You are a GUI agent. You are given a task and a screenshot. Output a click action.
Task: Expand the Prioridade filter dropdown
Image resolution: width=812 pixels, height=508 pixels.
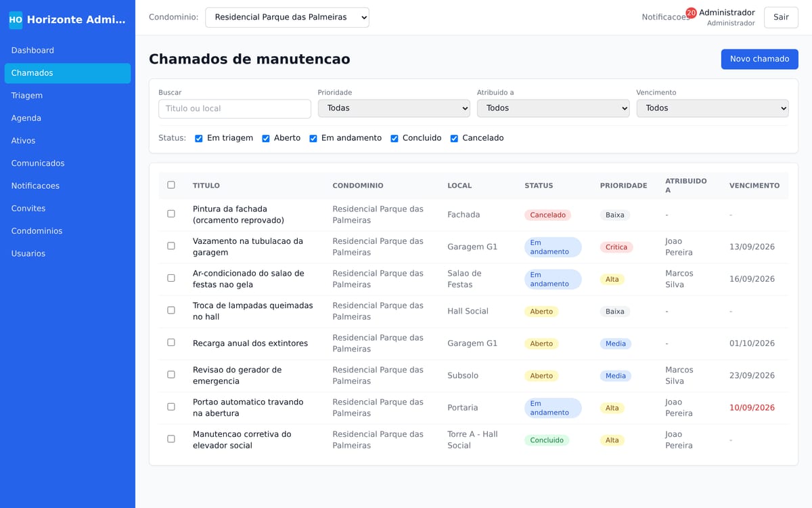click(394, 108)
